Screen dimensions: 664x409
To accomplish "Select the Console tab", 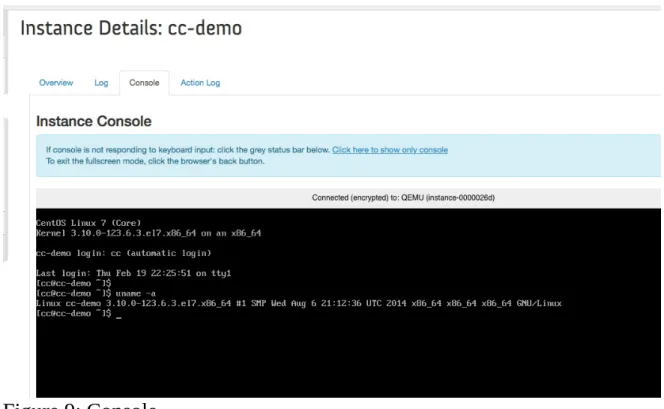I will click(144, 83).
